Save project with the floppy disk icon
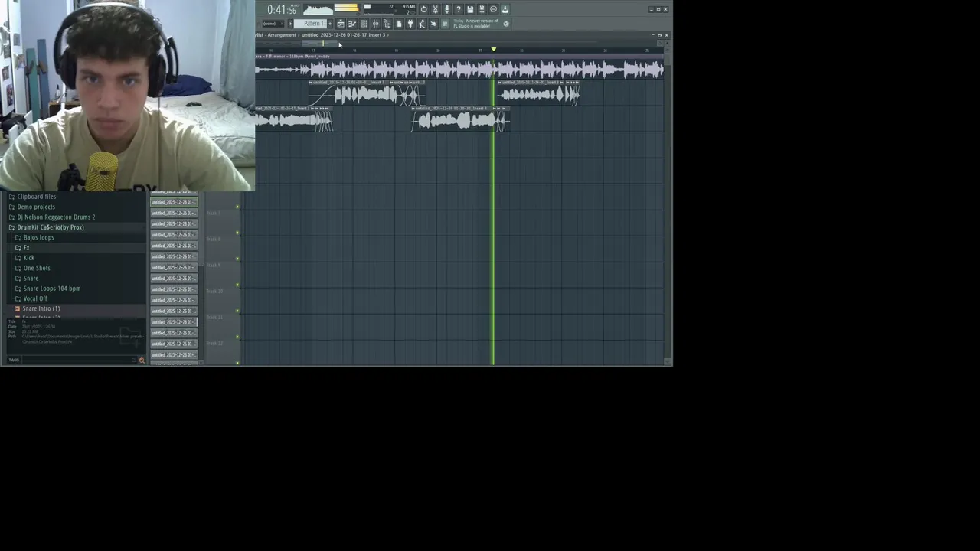 (470, 9)
